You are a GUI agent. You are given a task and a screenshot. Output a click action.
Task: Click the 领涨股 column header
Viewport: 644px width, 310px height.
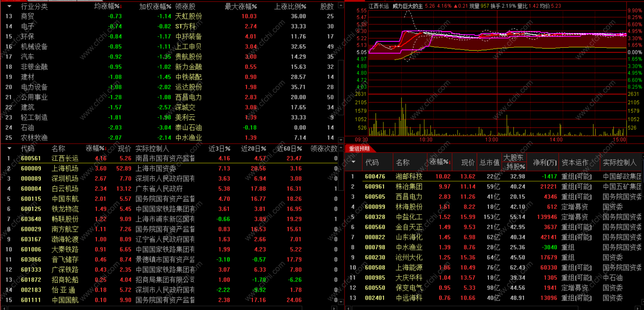click(185, 6)
